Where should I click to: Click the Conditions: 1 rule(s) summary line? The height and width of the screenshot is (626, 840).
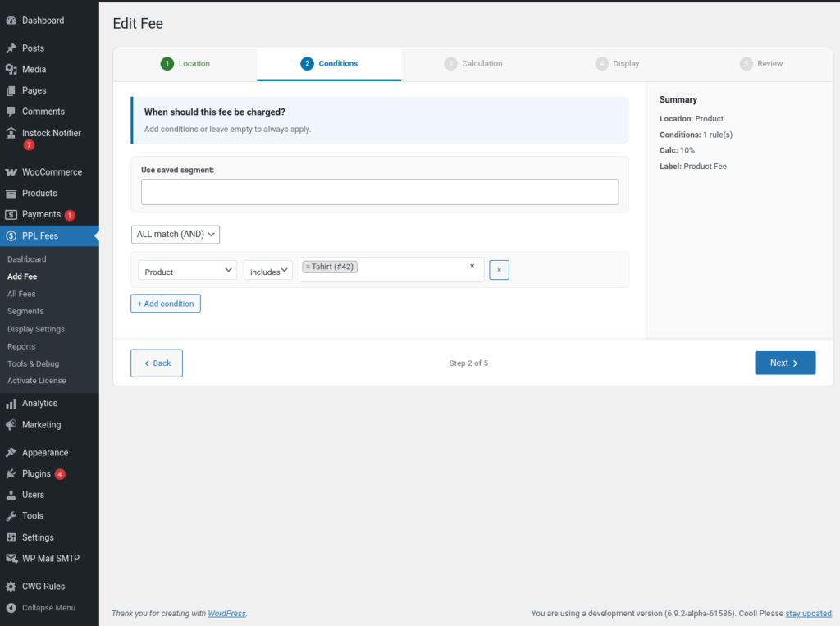click(x=696, y=135)
